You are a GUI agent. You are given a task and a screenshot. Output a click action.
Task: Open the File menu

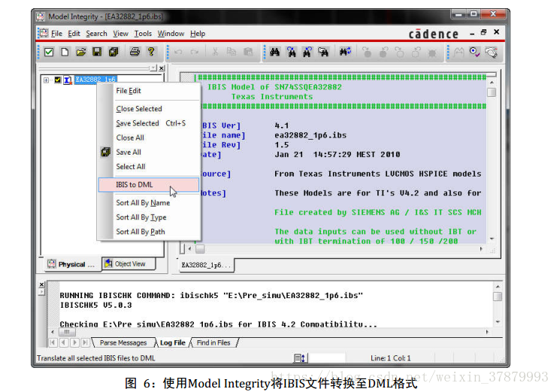point(56,34)
